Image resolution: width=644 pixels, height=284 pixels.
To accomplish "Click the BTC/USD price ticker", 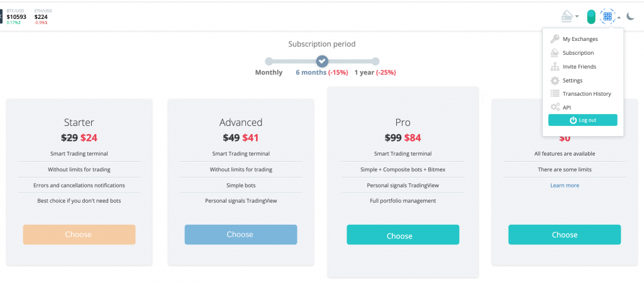I will tap(18, 16).
